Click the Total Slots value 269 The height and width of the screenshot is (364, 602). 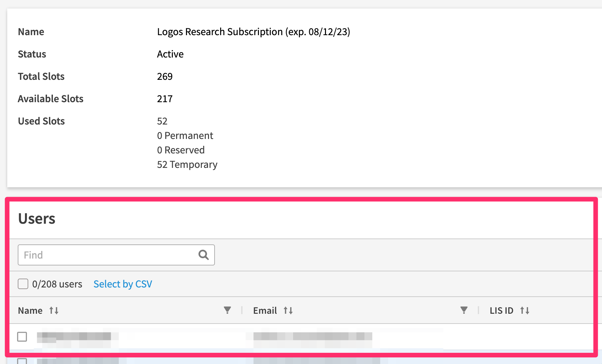pos(165,76)
